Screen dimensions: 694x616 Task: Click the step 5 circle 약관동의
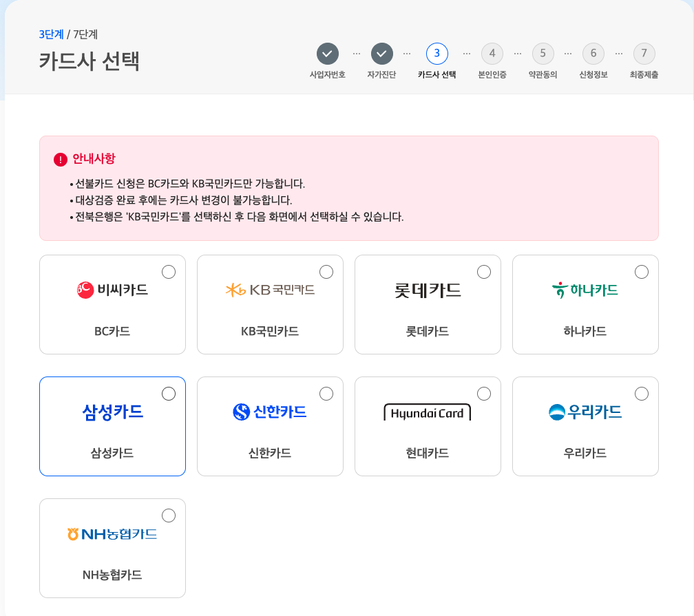[x=543, y=54]
